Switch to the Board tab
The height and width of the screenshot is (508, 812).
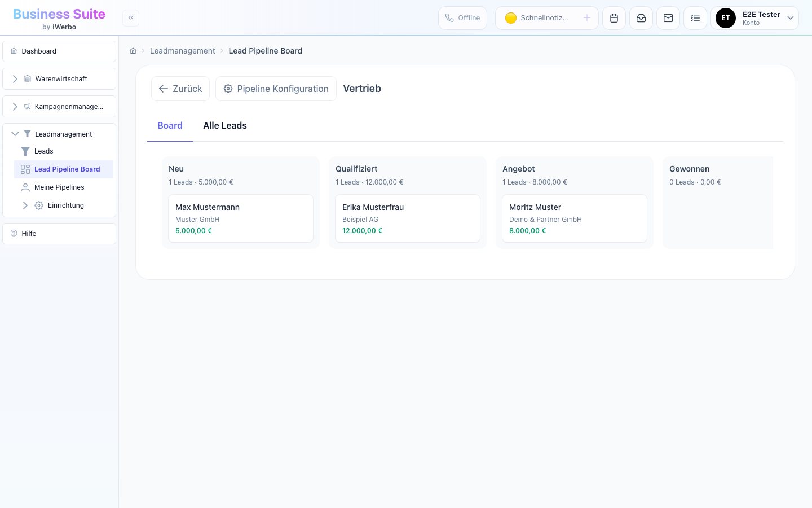[170, 126]
